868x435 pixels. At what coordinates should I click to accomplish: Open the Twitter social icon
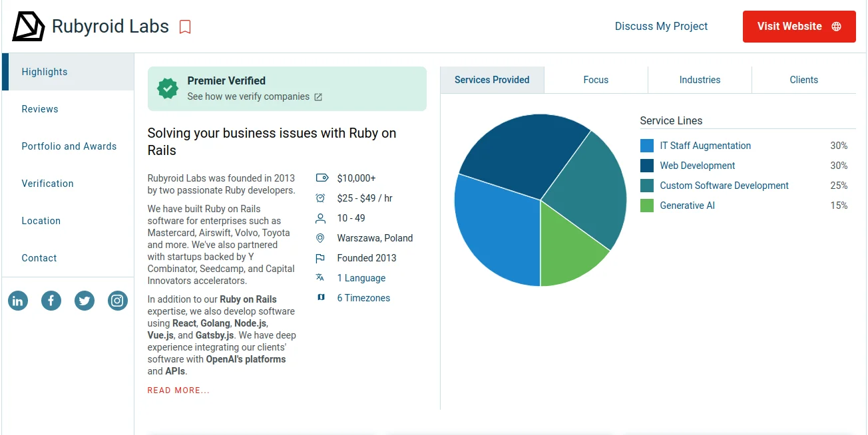pyautogui.click(x=85, y=301)
